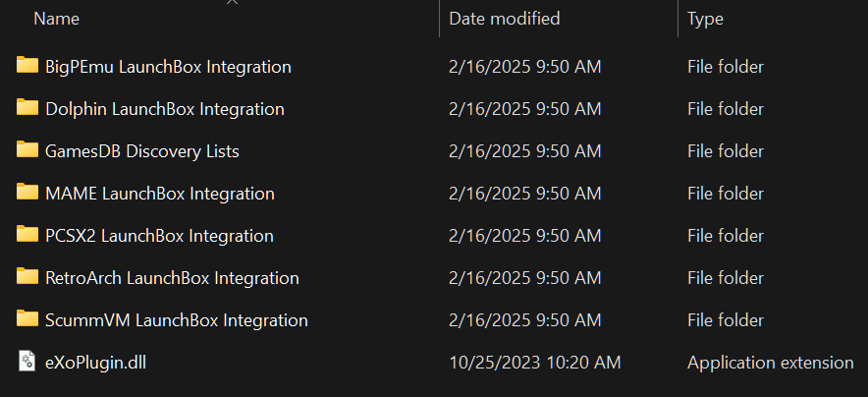Click the MAME LaunchBox Integration folder icon
The image size is (868, 397).
pyautogui.click(x=27, y=193)
